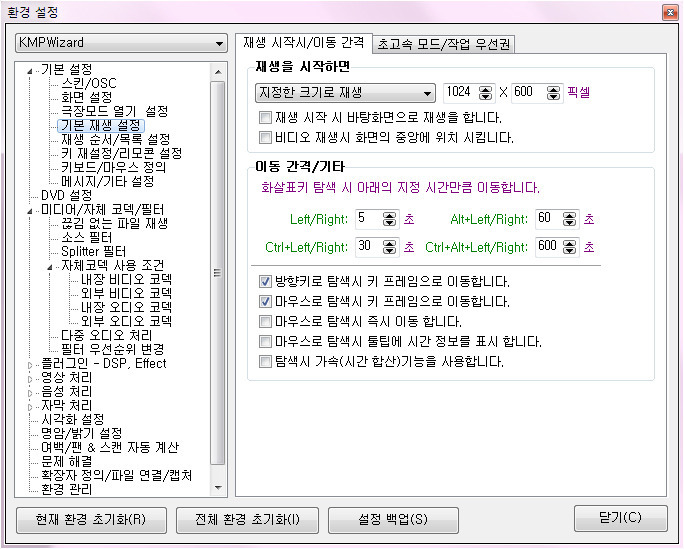Screen dimensions: 684x549
Task: Collapse the 자체코덱 사용 조건 node
Action: (x=49, y=267)
